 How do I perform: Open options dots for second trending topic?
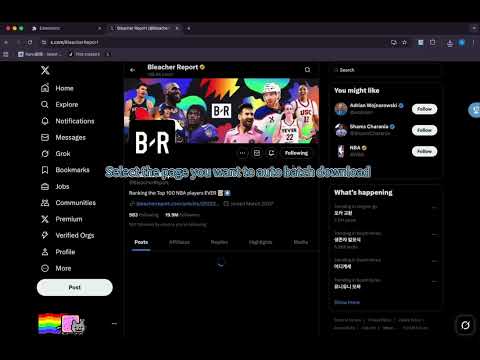434,234
